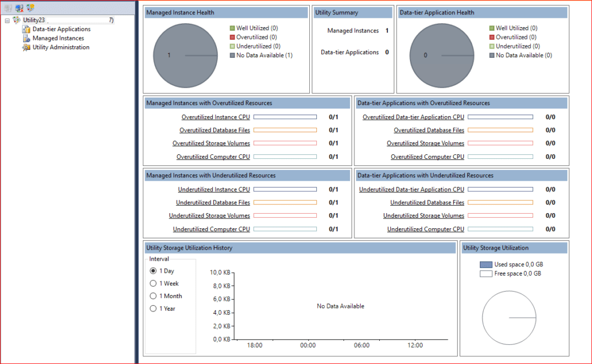Select the 1 Week interval option
This screenshot has width=592, height=364.
coord(153,284)
